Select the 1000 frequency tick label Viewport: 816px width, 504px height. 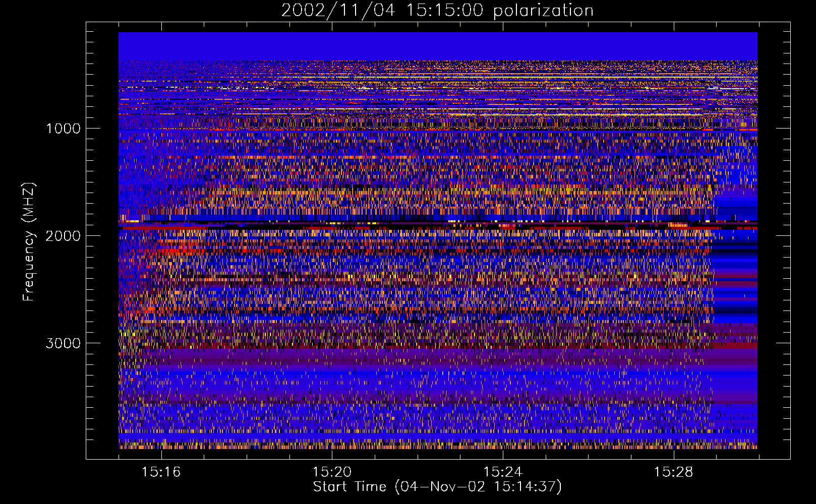click(63, 129)
